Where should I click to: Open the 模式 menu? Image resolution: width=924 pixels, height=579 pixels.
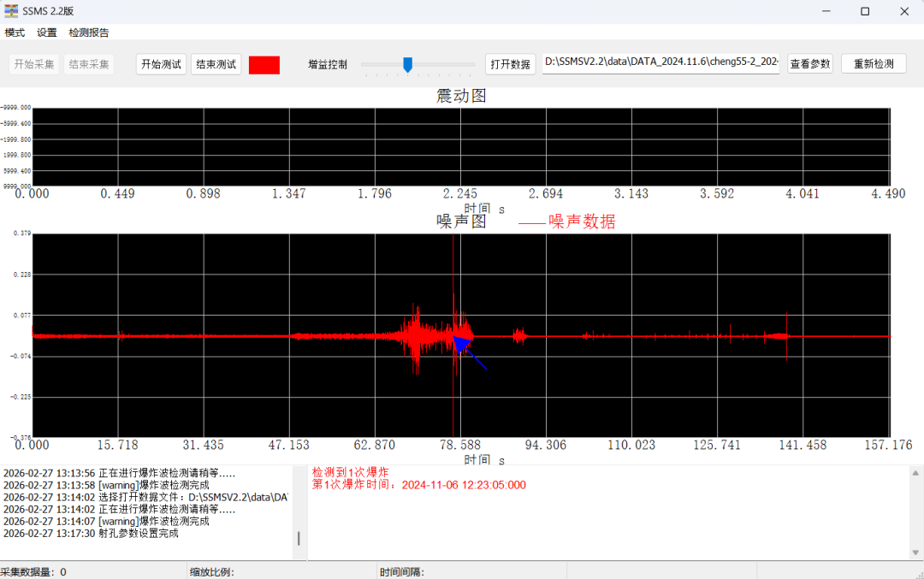[15, 32]
